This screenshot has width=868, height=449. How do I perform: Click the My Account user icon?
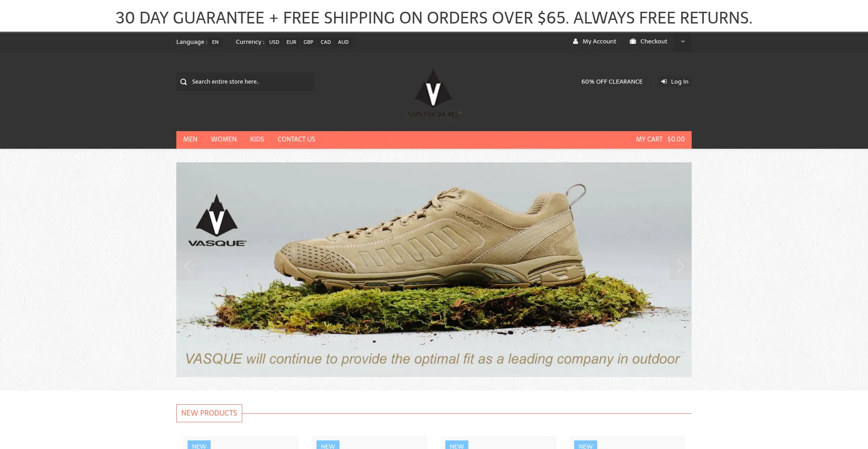pyautogui.click(x=576, y=41)
